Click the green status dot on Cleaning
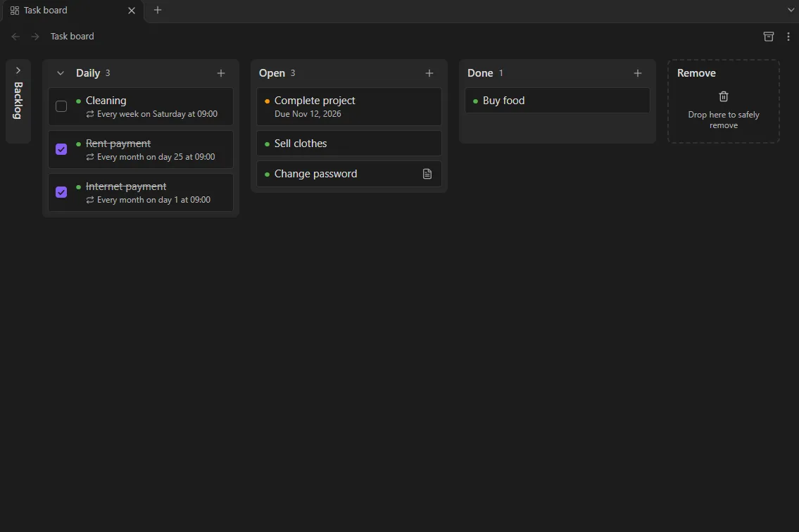The width and height of the screenshot is (799, 532). [78, 101]
